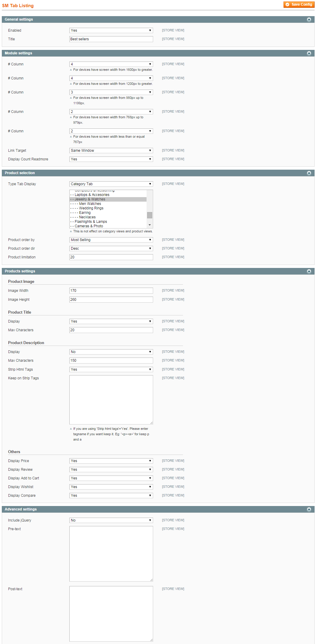Open the Product order dir dropdown

(x=111, y=249)
